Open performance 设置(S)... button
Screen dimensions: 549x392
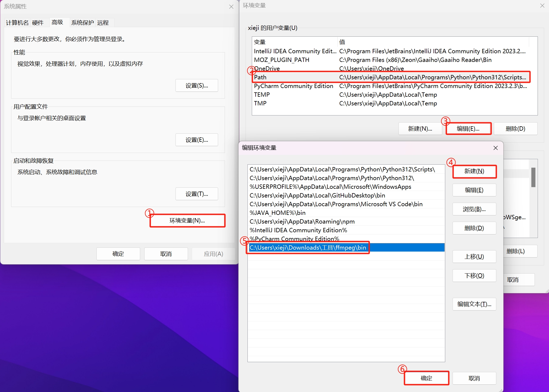[x=197, y=86]
